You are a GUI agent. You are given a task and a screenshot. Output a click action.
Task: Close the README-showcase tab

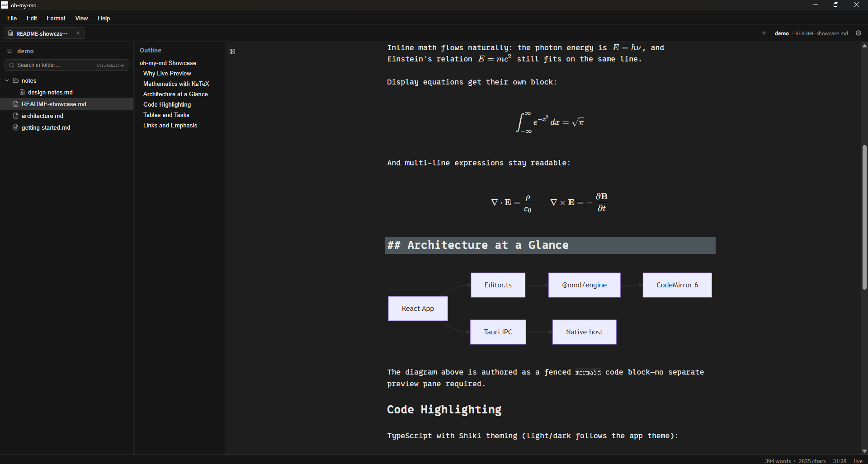click(78, 33)
